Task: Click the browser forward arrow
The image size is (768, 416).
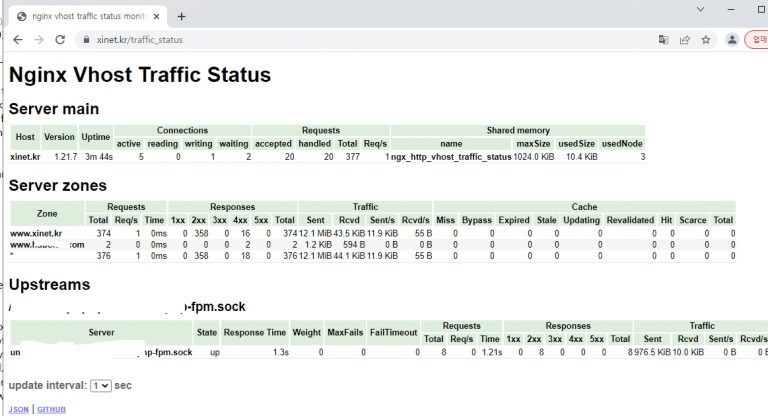Action: [38, 40]
